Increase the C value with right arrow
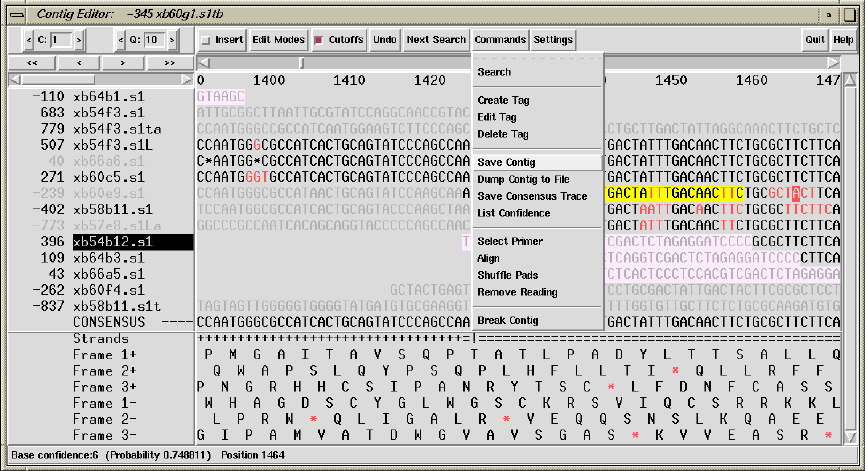Image resolution: width=865 pixels, height=471 pixels. 79,40
